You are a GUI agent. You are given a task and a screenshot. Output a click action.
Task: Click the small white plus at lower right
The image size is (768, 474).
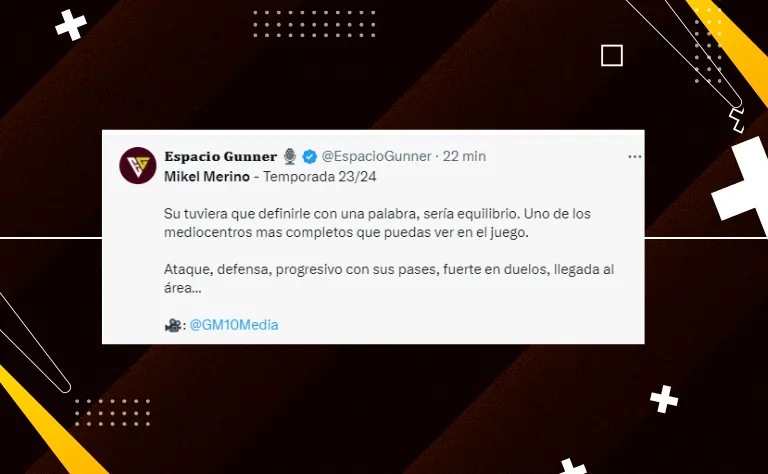(x=664, y=399)
